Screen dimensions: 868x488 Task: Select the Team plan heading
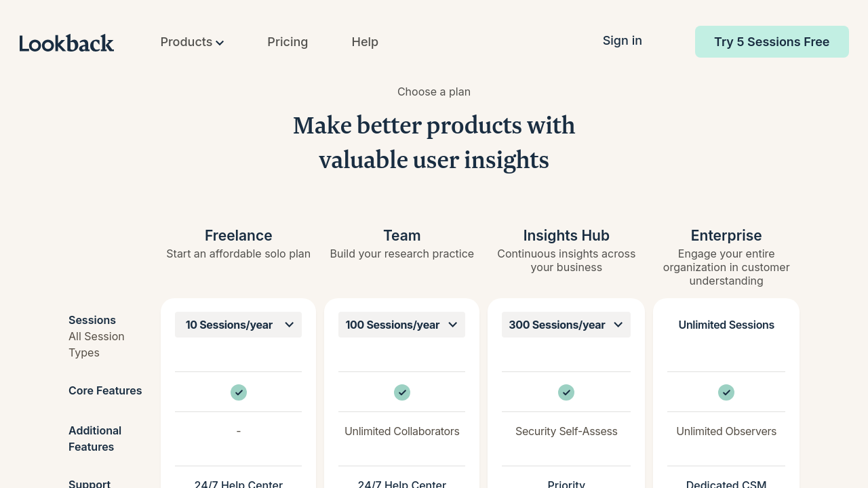(402, 235)
